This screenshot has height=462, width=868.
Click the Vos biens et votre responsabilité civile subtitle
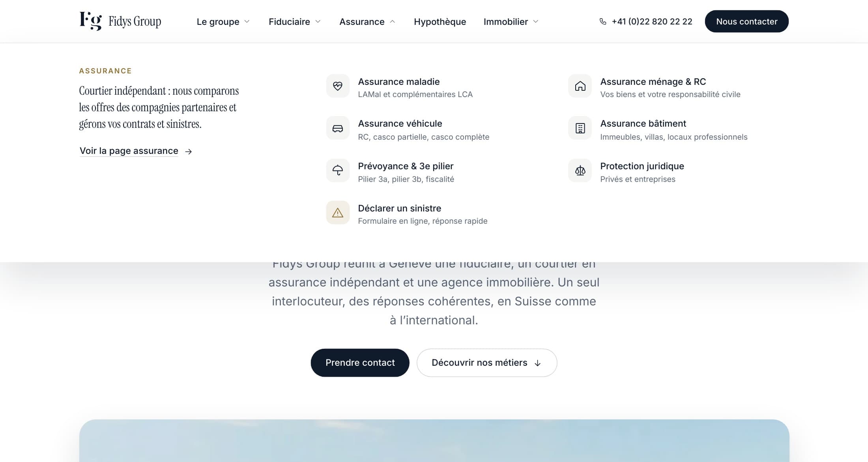click(670, 95)
